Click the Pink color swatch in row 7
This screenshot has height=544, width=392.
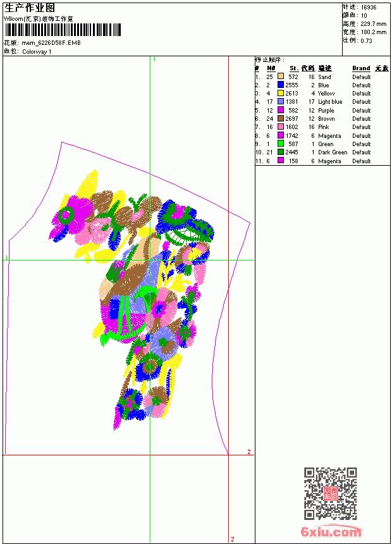pos(281,127)
